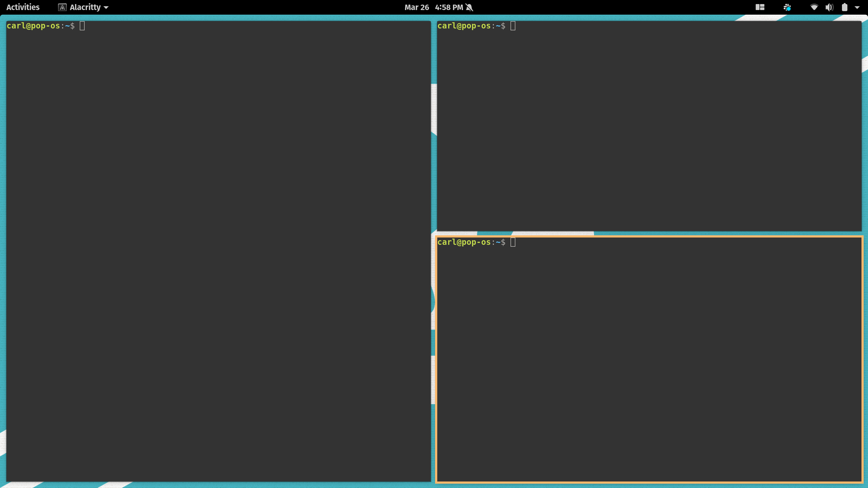Screen dimensions: 868x488
Task: Open the Alacritty app menu
Action: coord(83,7)
